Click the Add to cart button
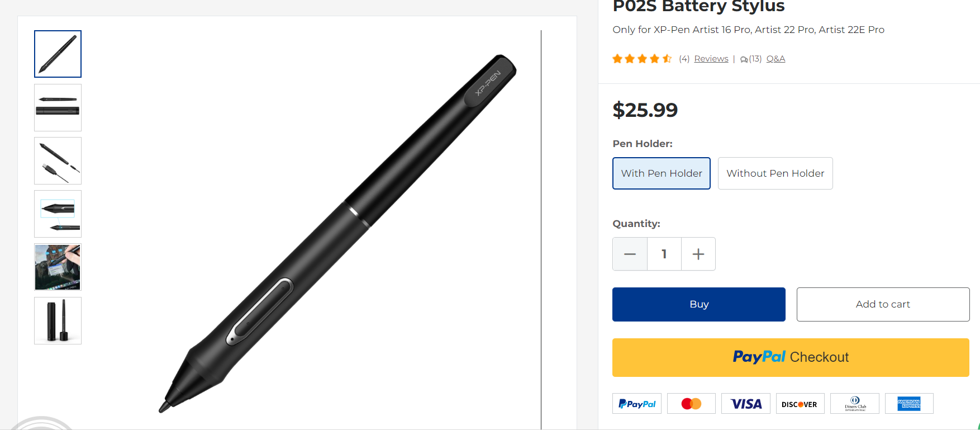The width and height of the screenshot is (980, 430). pos(883,304)
